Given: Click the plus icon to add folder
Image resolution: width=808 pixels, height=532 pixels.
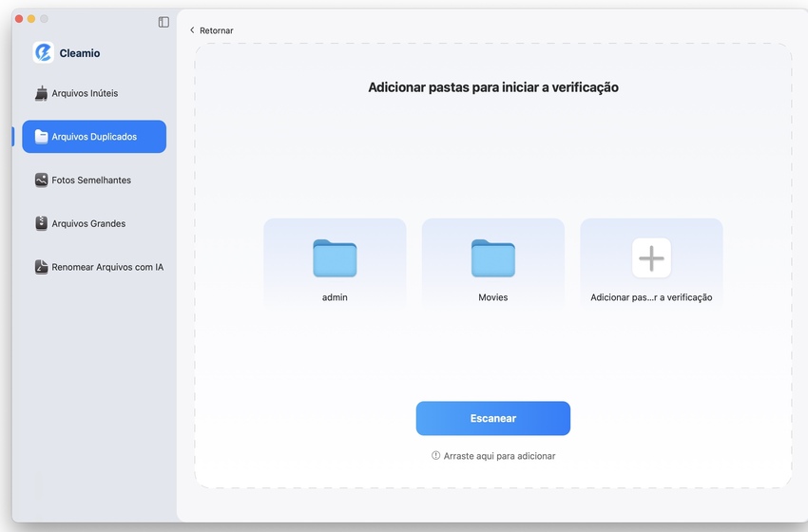Looking at the screenshot, I should 651,257.
